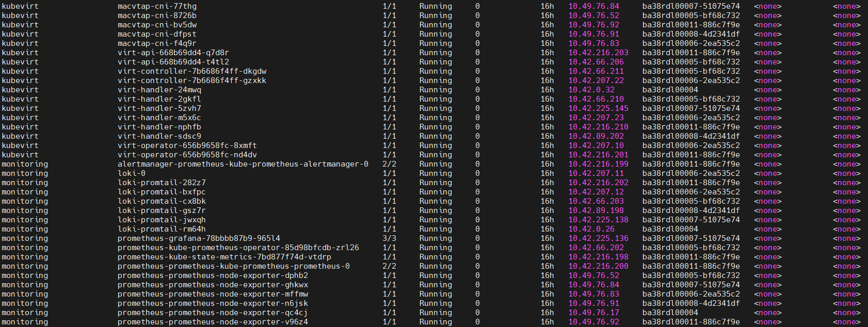The height and width of the screenshot is (327, 868).
Task: Click IP address 10.42.216.203
Action: pos(599,53)
